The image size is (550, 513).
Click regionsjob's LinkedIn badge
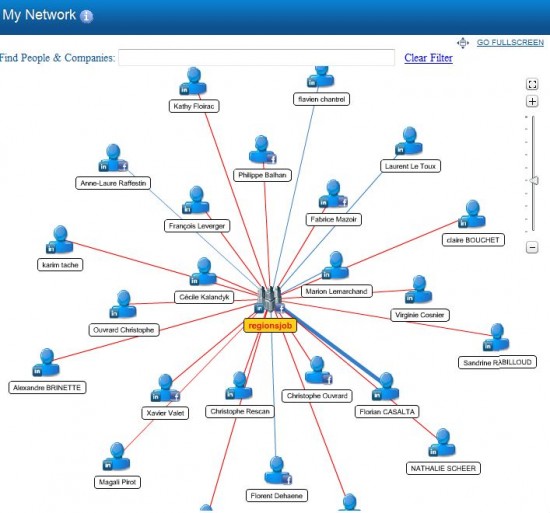(259, 308)
